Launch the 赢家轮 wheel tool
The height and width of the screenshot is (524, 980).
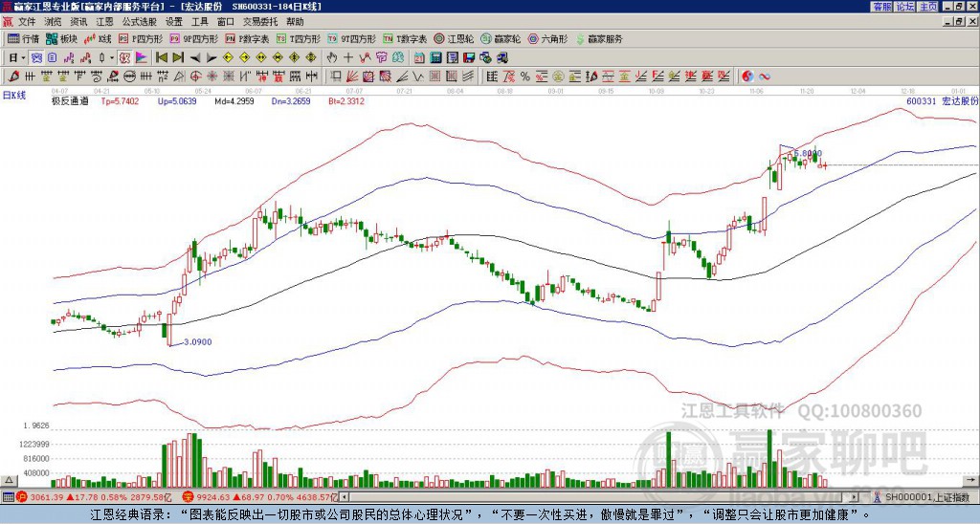click(x=501, y=38)
